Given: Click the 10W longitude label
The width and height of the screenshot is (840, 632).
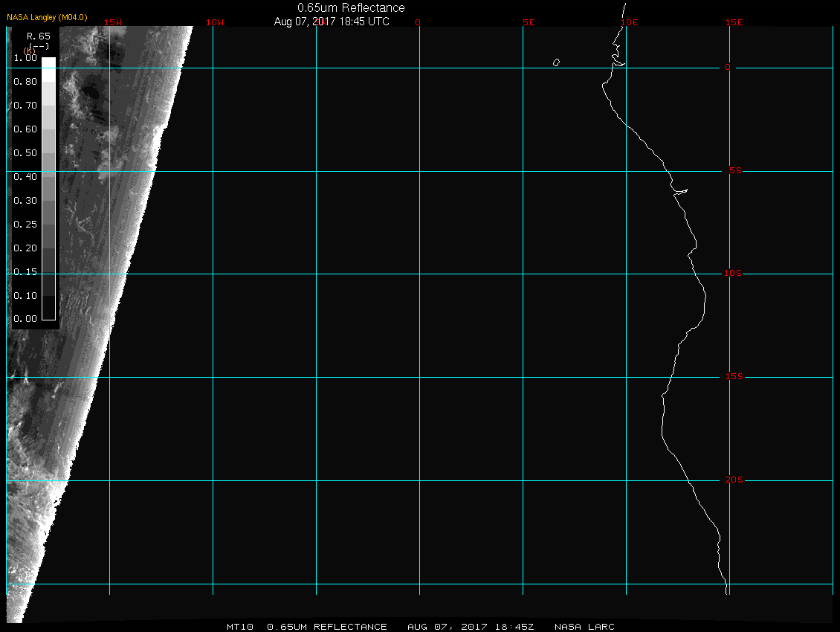Looking at the screenshot, I should click(214, 22).
